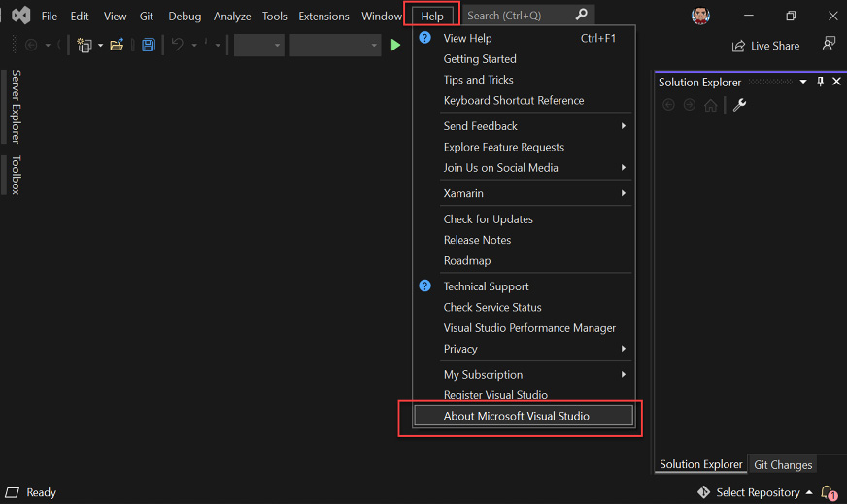Open the Debug menu

point(185,17)
